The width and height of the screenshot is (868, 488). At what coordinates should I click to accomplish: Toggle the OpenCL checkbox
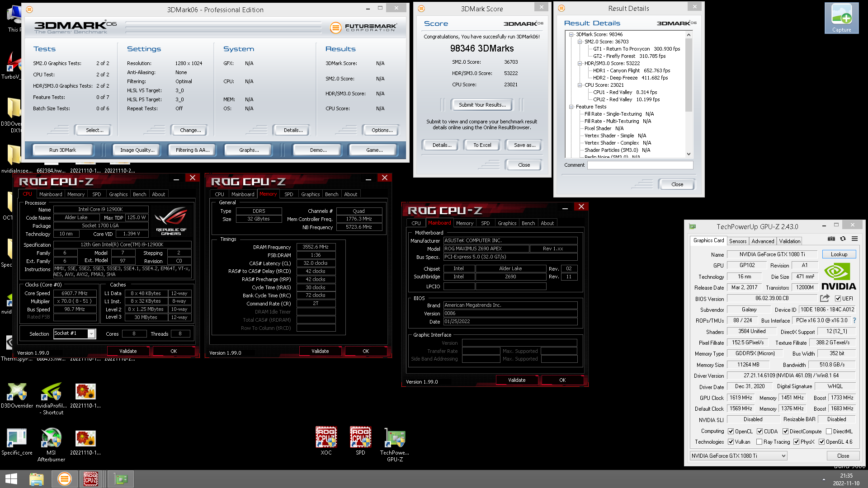731,432
